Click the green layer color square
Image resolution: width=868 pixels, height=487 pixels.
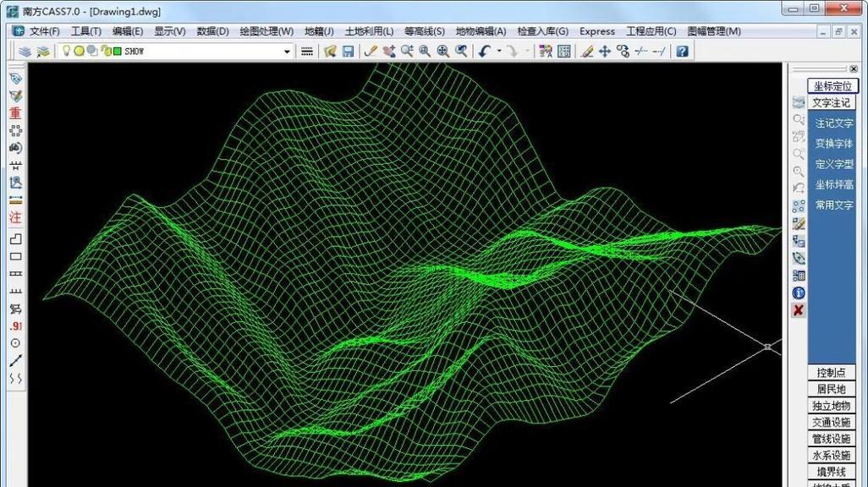pyautogui.click(x=118, y=52)
